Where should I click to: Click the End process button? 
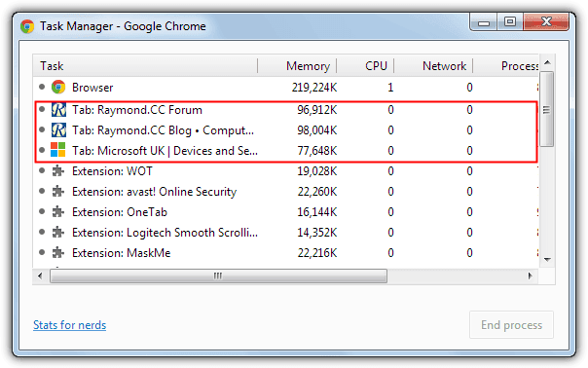[511, 325]
